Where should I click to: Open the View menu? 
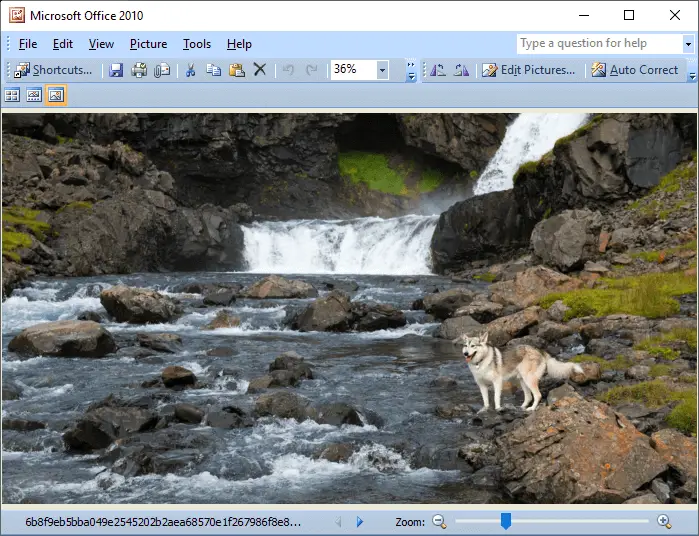[101, 44]
